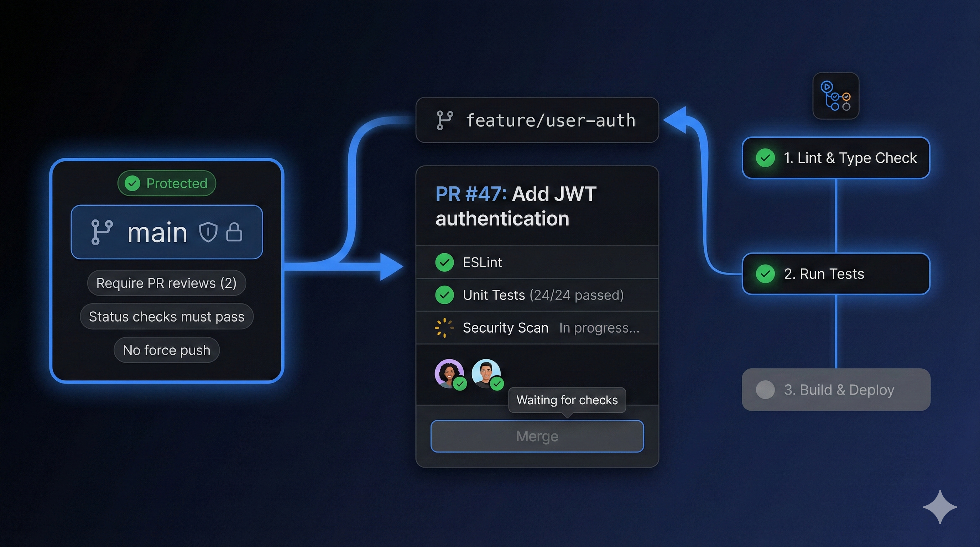Toggle the green check on '2. Run Tests'

[766, 274]
